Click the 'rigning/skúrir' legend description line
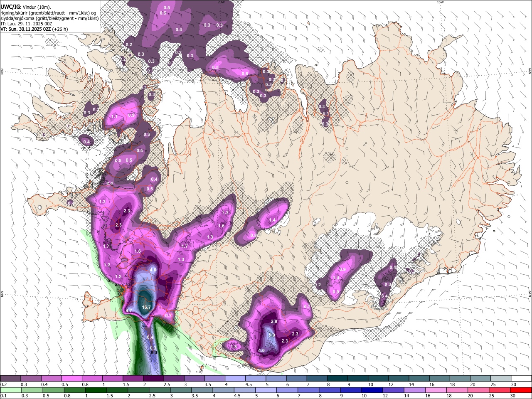This screenshot has width=532, height=399. (48, 12)
